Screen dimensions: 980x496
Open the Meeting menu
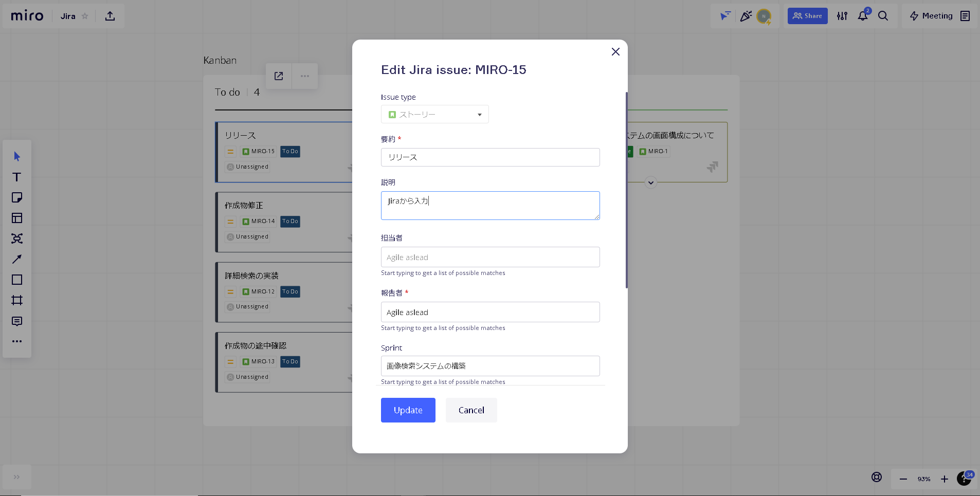point(931,16)
